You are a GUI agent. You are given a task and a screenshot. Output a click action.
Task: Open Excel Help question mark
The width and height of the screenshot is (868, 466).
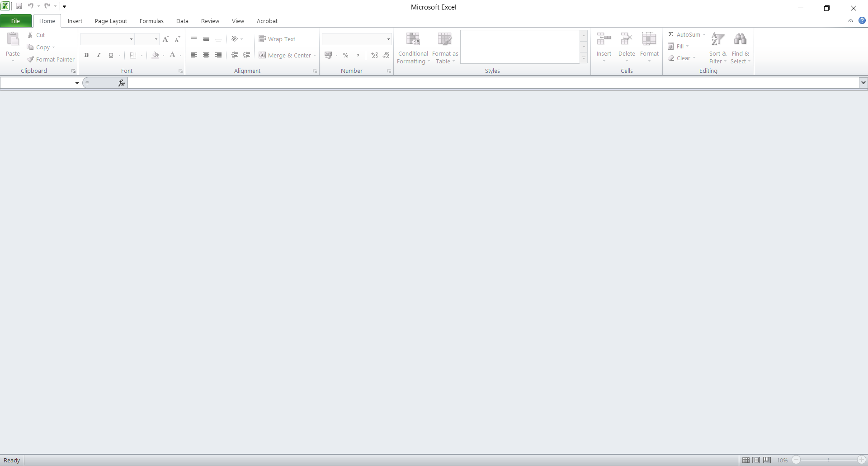click(x=862, y=20)
